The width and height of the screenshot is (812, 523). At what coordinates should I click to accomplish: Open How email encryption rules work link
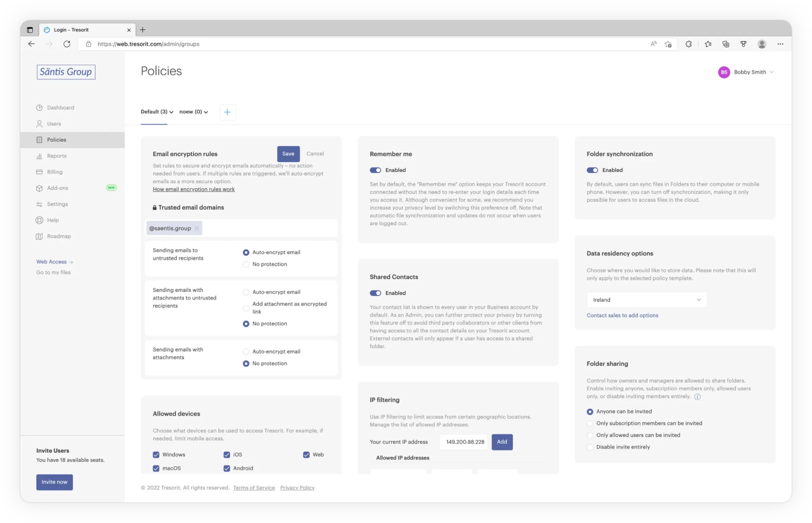(x=194, y=189)
